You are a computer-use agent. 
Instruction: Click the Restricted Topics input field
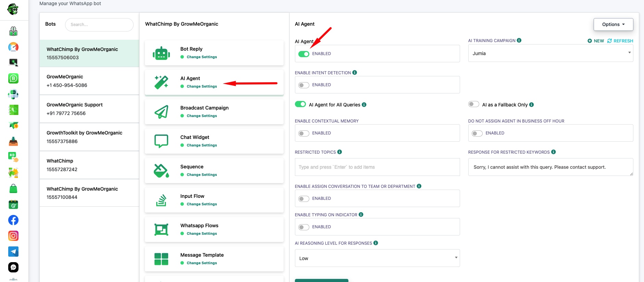377,167
